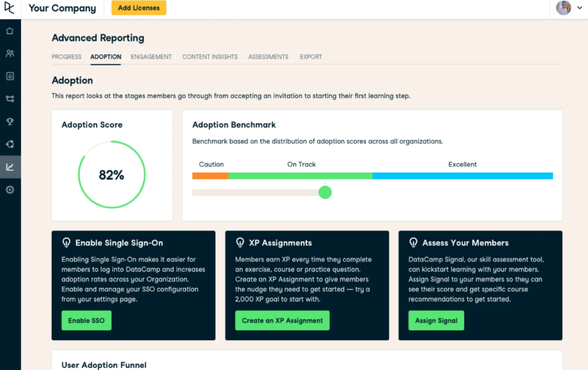Screen dimensions: 588x370
Task: Select the Adoption tab
Action: coord(106,57)
